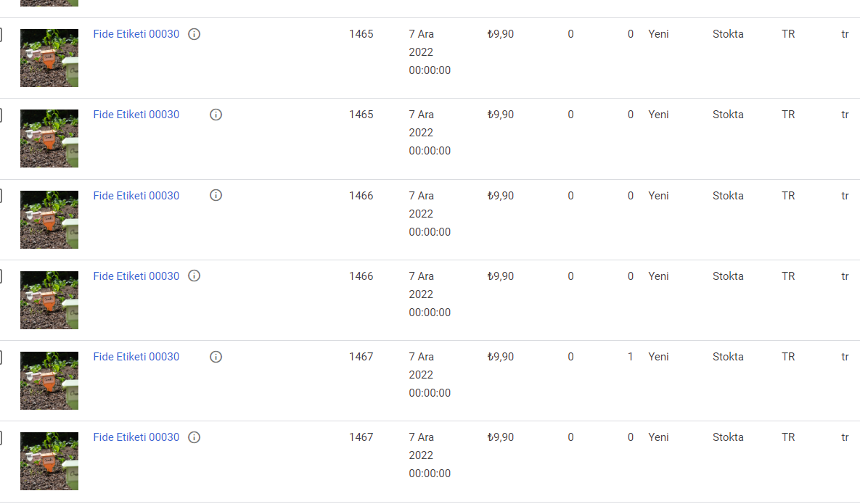Image resolution: width=860 pixels, height=504 pixels.
Task: Open Fide Etiketi 00030 link in upper 1465 row
Action: (136, 34)
